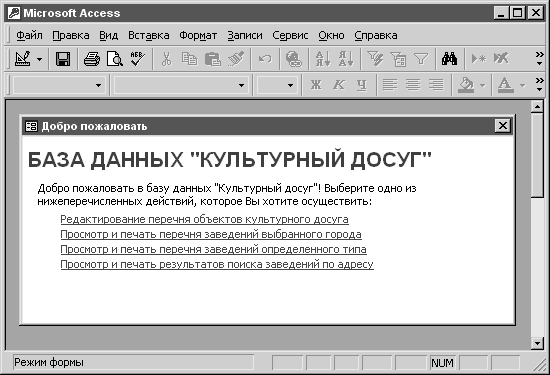Click Filter By Selection icon
Screen dimensions: 550x375
(375, 59)
